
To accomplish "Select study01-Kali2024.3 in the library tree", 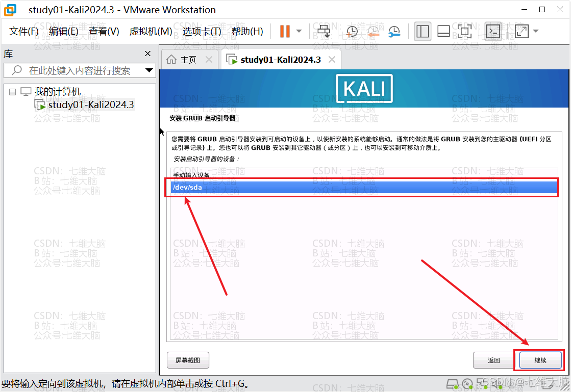I will pos(91,104).
